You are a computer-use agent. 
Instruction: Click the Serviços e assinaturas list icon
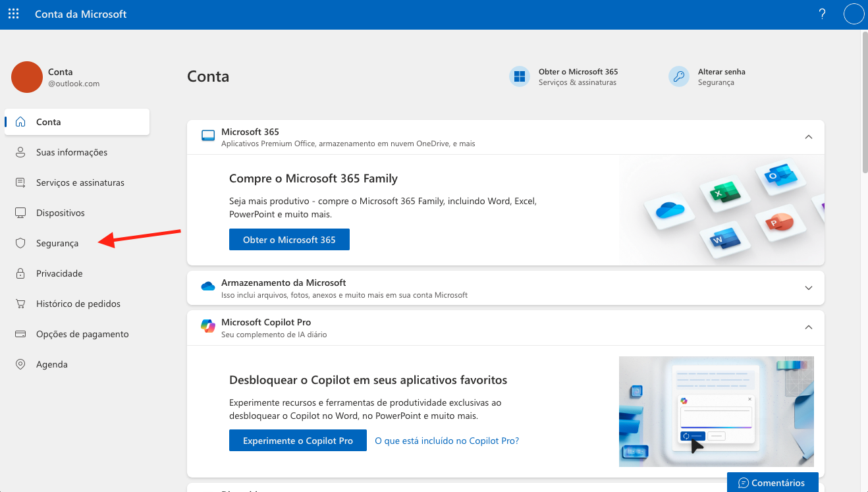(x=20, y=182)
